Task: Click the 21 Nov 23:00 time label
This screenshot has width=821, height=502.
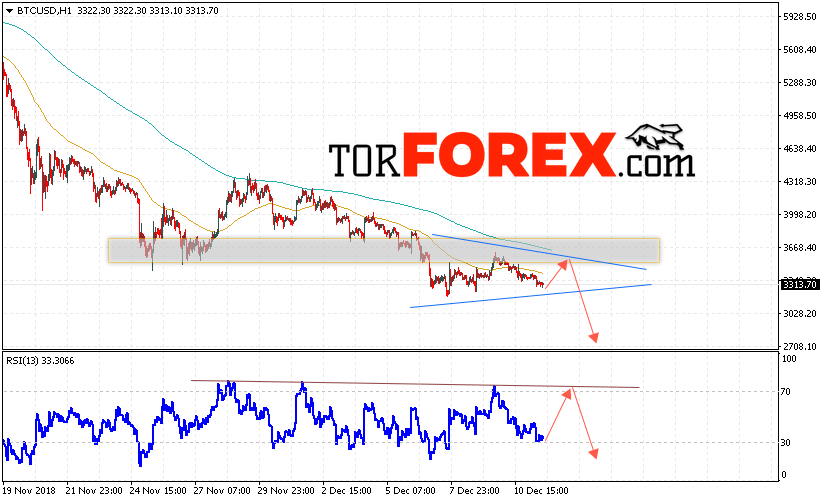Action: (x=94, y=491)
